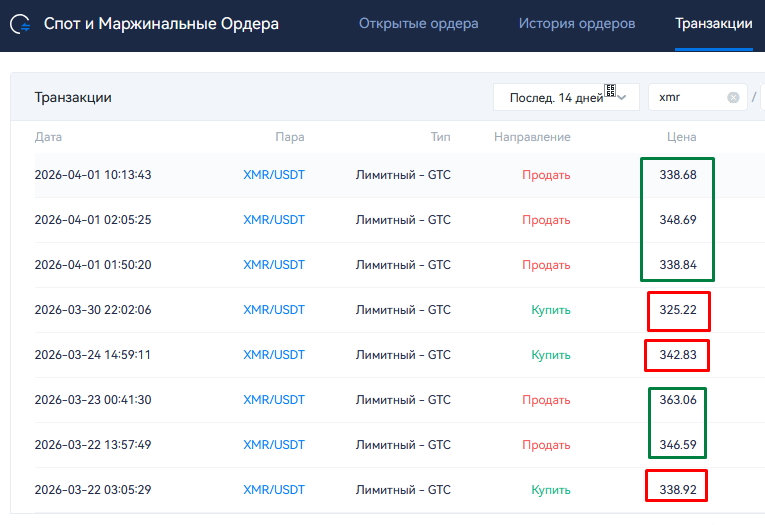The height and width of the screenshot is (525, 765).
Task: Click Лимитный - GTC in 13:57:49 row
Action: (x=403, y=444)
